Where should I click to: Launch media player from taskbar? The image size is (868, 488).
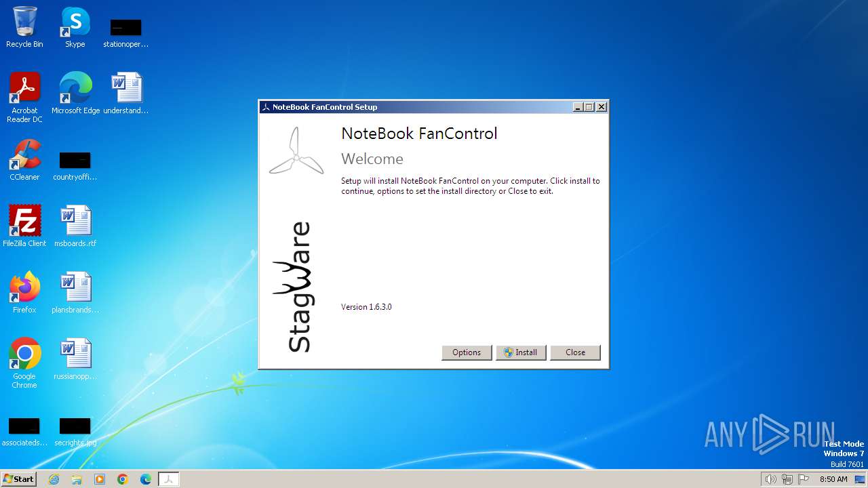pos(100,479)
